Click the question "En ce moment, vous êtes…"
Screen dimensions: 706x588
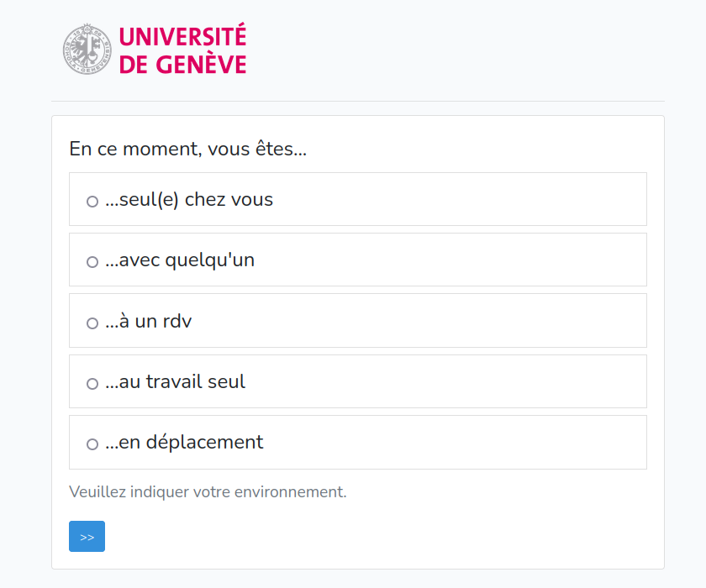[x=188, y=150]
